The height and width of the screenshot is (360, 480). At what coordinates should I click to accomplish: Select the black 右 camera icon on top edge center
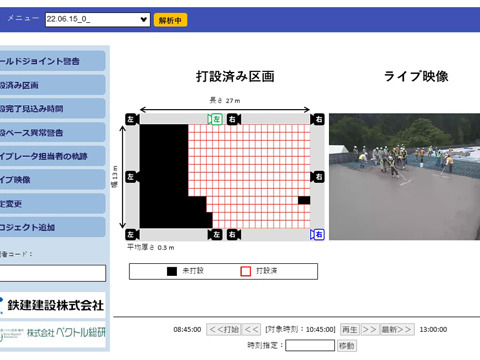pyautogui.click(x=234, y=119)
